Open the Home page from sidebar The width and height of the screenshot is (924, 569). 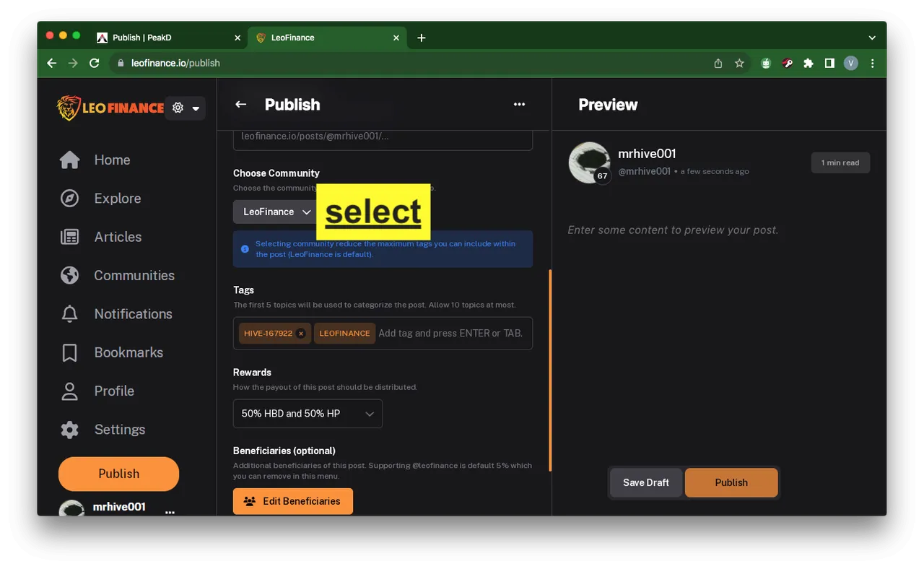tap(95, 160)
